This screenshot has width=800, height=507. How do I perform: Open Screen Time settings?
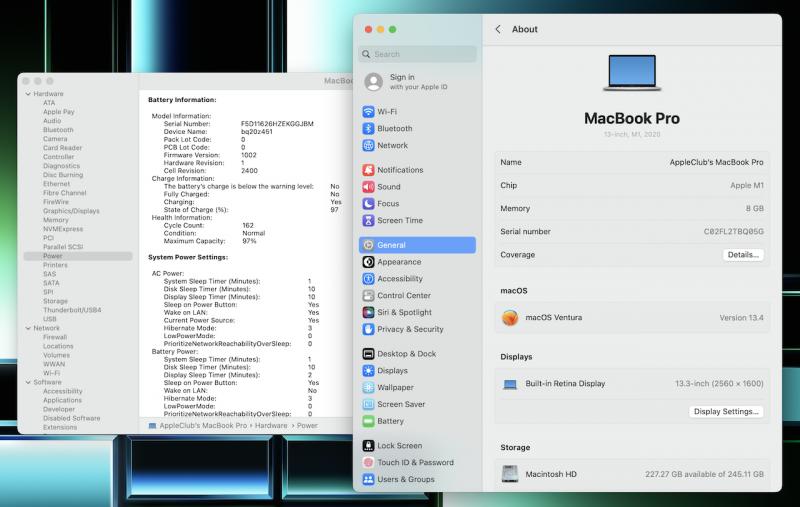(x=399, y=221)
